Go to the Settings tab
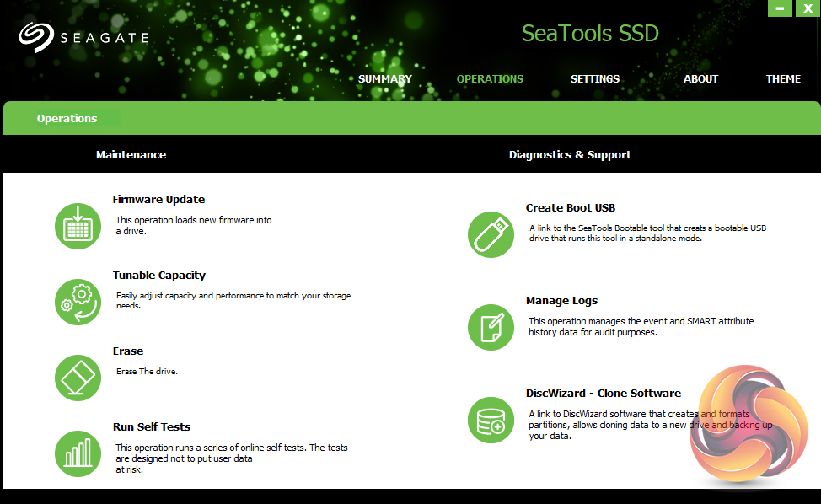Image resolution: width=821 pixels, height=504 pixels. [595, 79]
